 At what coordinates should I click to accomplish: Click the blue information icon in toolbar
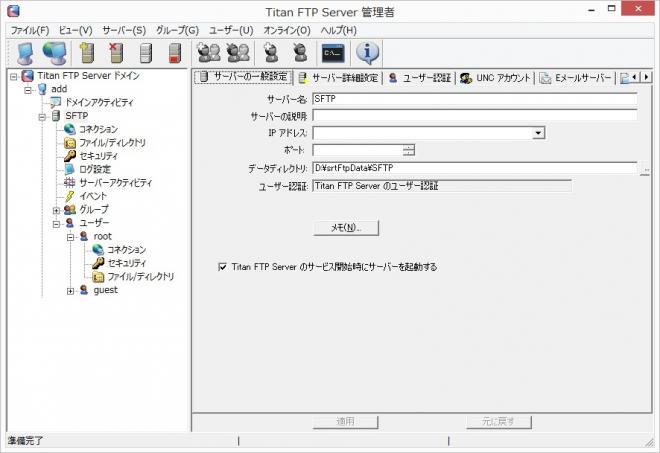point(367,53)
